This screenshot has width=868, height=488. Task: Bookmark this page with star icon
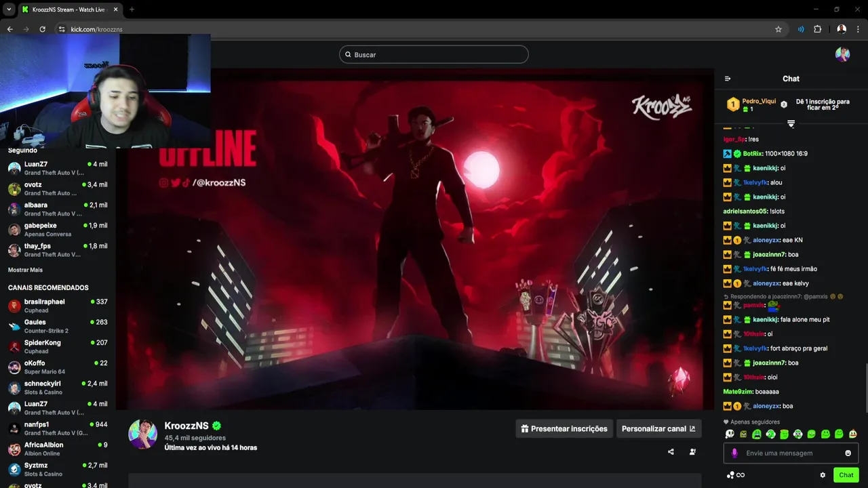[x=778, y=29]
